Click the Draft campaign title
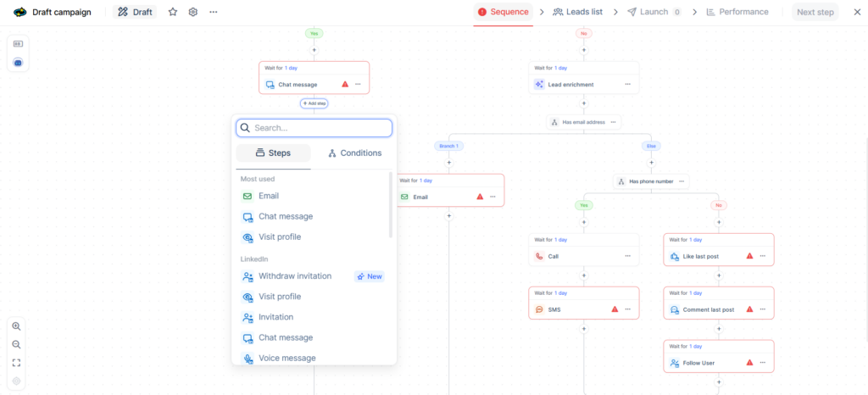 pyautogui.click(x=61, y=12)
